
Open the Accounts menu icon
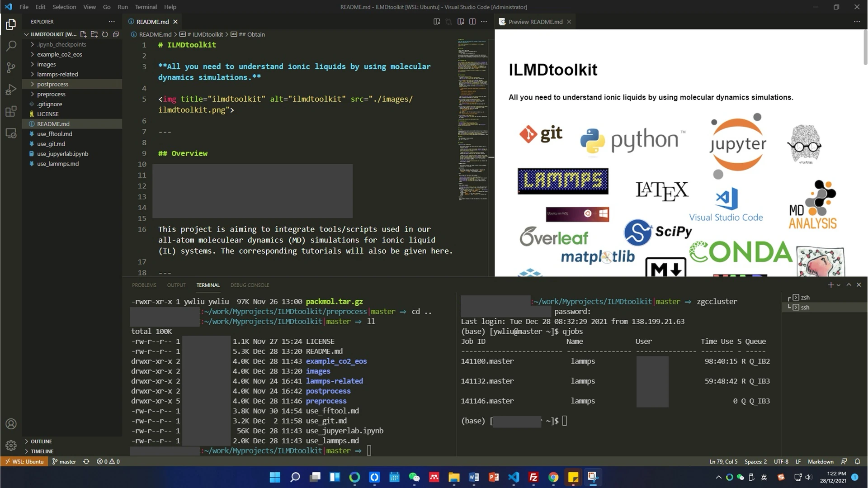tap(11, 424)
